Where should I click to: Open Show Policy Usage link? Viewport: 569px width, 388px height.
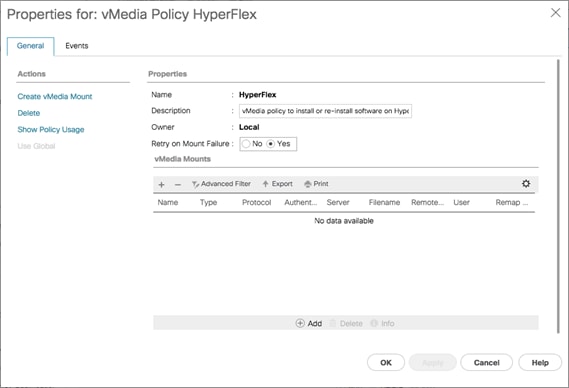click(51, 130)
